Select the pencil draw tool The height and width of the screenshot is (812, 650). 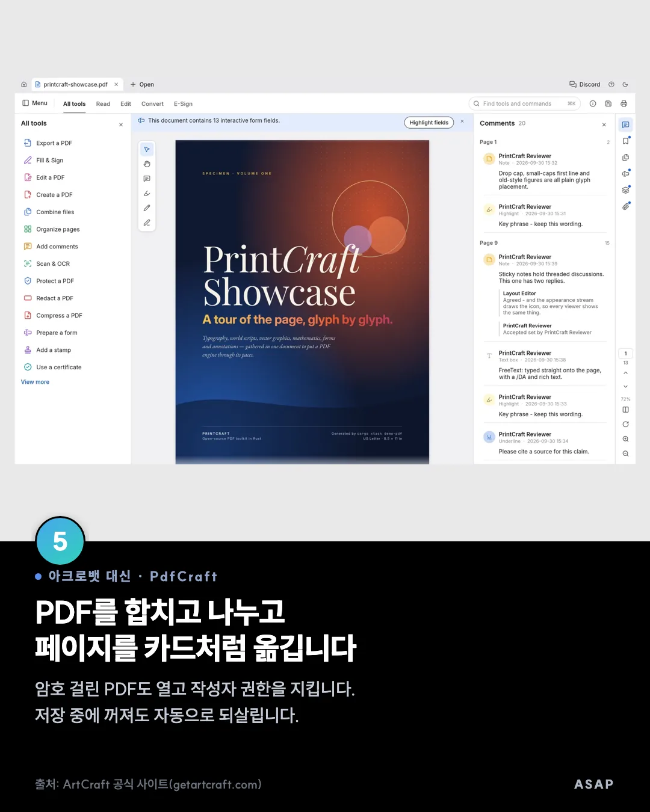pyautogui.click(x=147, y=208)
